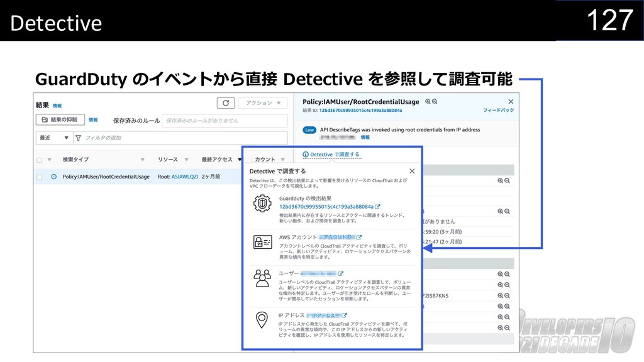Screen dimensions: 644x362
Task: Open the アカウントID link in the popup
Action: (337, 237)
